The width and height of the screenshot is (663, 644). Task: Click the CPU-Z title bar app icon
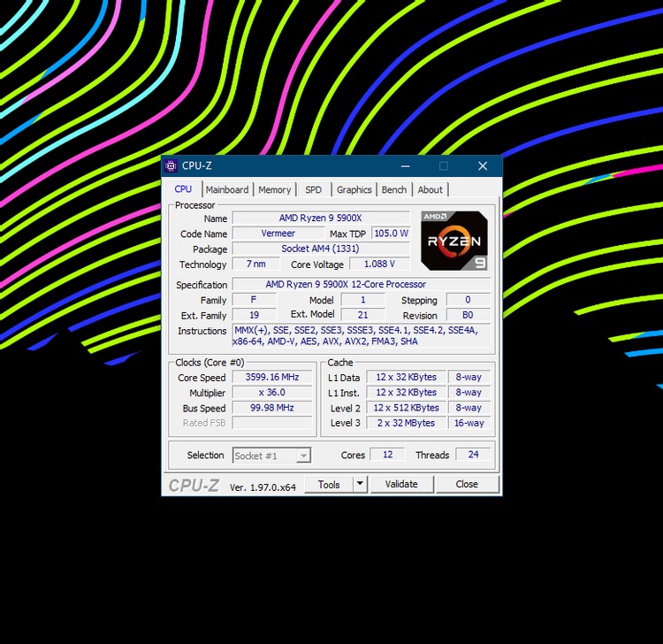171,166
